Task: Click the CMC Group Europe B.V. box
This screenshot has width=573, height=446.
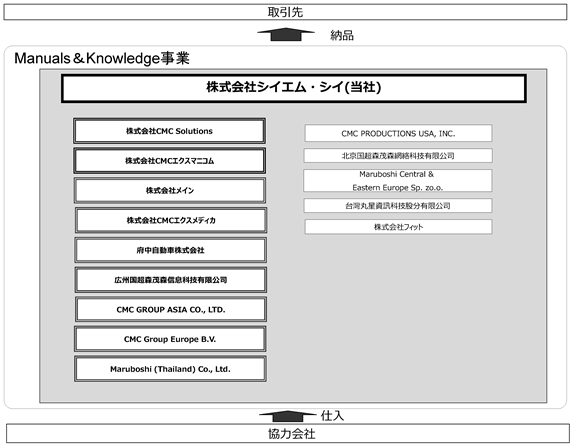Action: click(170, 339)
